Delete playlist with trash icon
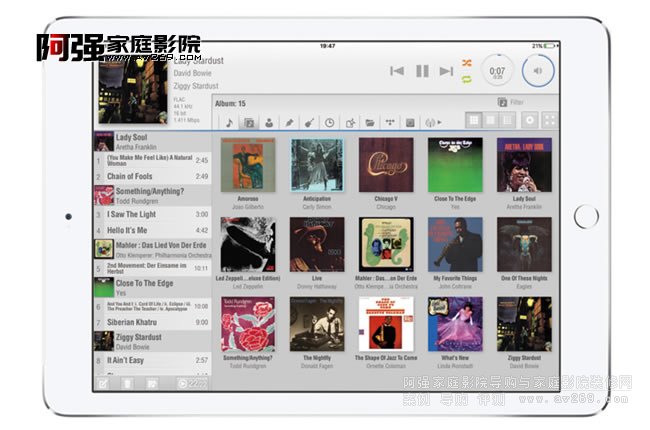This screenshot has height=430, width=650. [x=127, y=384]
